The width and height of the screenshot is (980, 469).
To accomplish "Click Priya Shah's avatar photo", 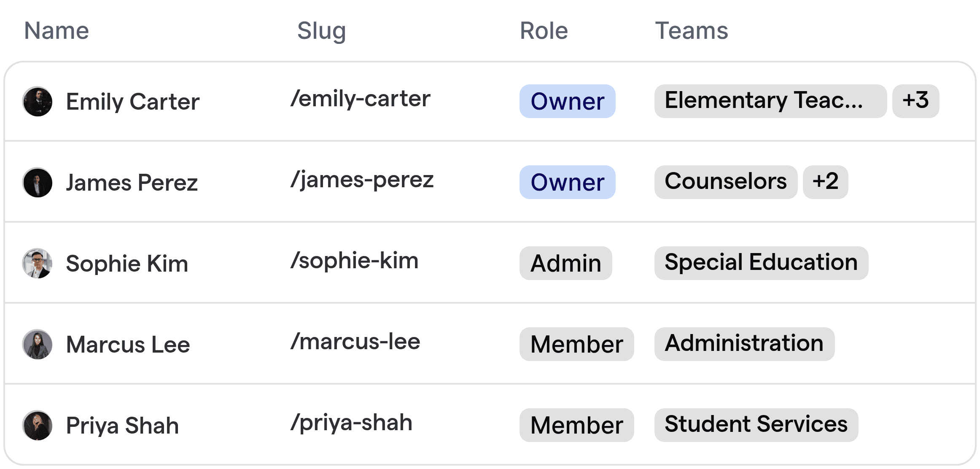I will pyautogui.click(x=38, y=426).
